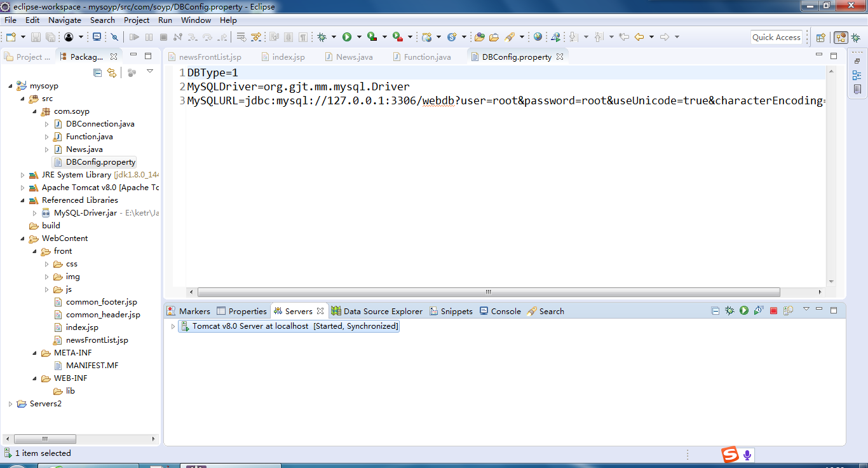Open the Web Browser globe icon
This screenshot has height=468, width=868.
pyautogui.click(x=538, y=37)
